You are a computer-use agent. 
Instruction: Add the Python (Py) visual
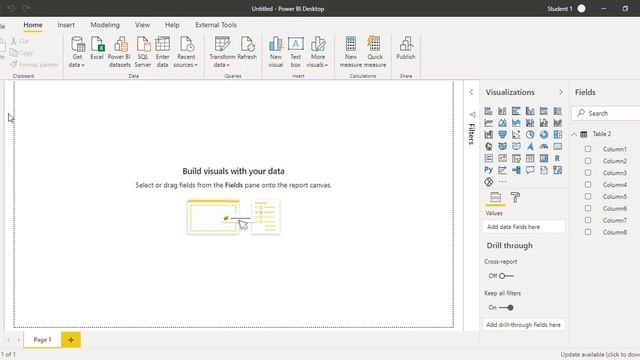pos(488,170)
